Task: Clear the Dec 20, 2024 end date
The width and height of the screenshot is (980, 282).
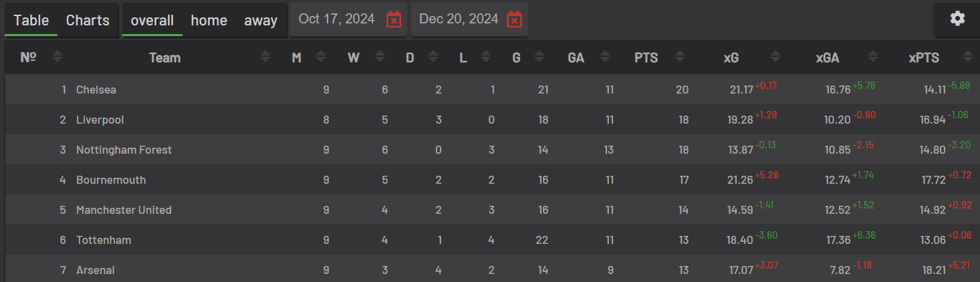Action: [x=514, y=19]
